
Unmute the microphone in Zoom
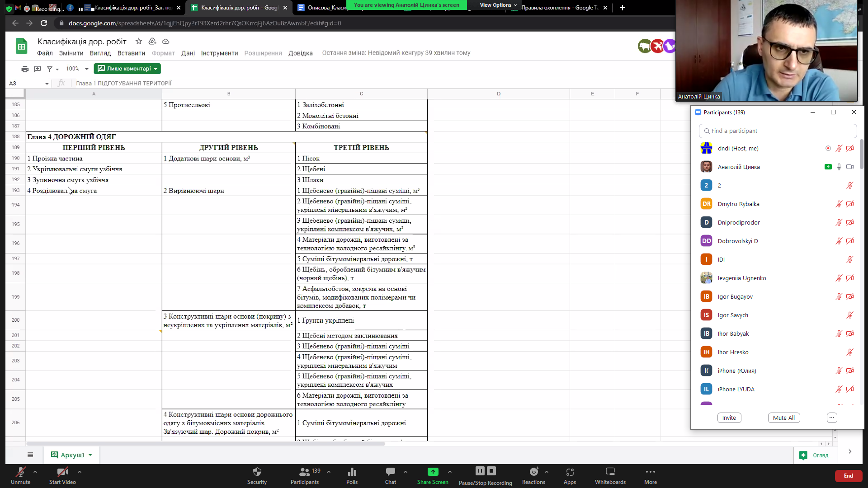point(20,475)
